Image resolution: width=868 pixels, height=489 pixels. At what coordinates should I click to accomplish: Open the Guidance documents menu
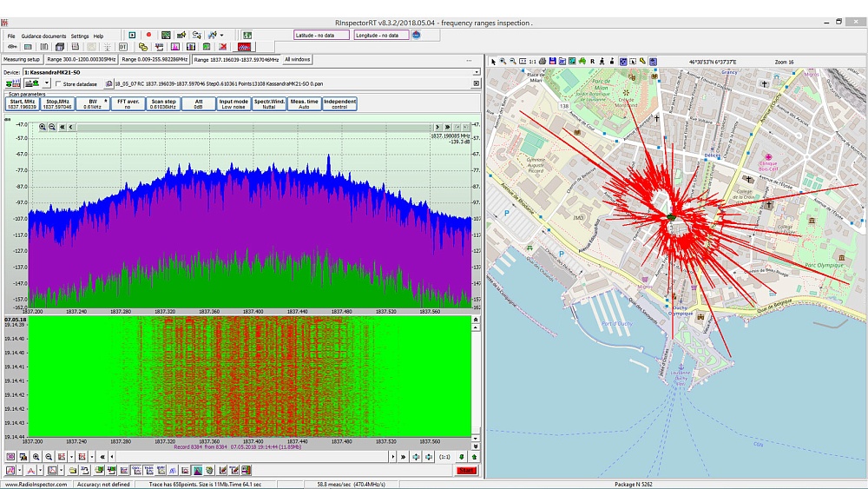click(43, 36)
